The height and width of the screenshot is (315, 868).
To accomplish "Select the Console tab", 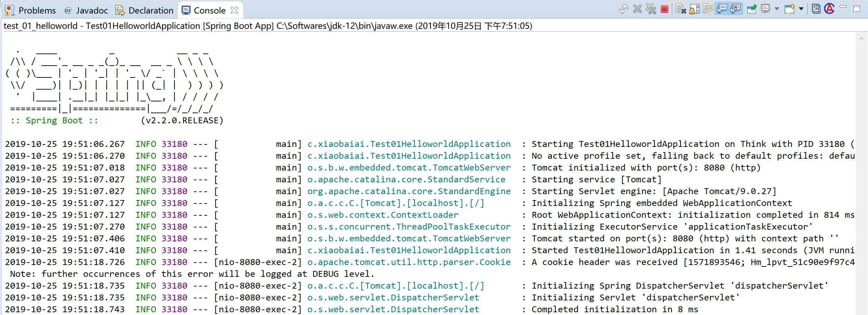I will (x=210, y=10).
